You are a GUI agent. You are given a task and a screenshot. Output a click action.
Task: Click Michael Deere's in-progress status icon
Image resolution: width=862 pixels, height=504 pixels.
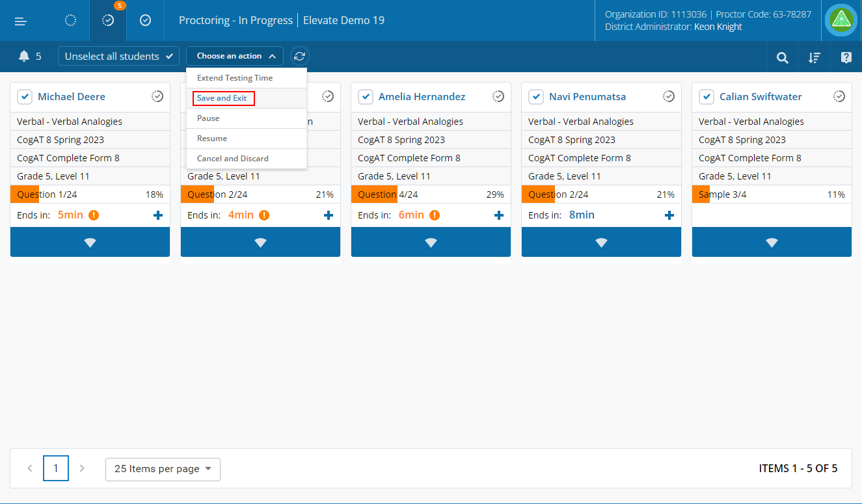point(157,96)
